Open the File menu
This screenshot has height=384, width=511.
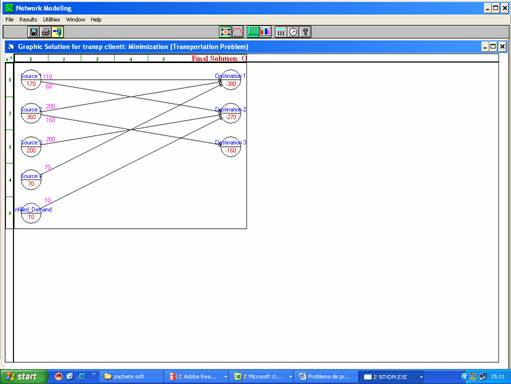pos(10,20)
